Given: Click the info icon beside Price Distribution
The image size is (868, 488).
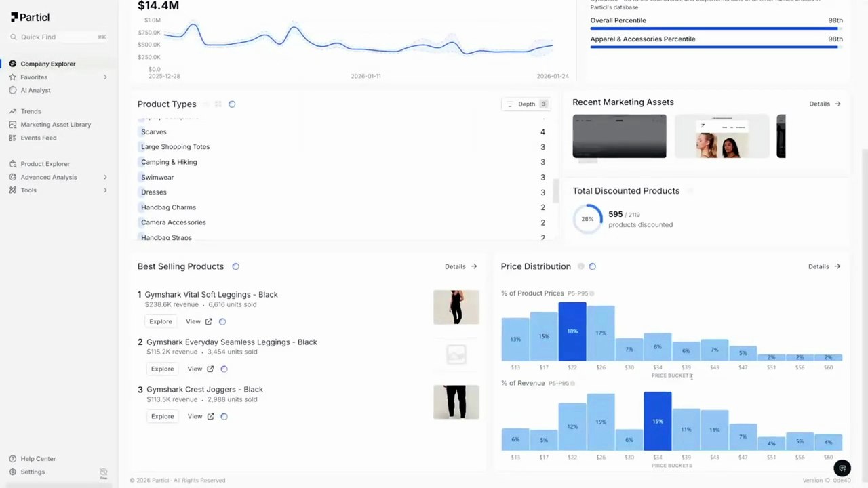Looking at the screenshot, I should [580, 266].
